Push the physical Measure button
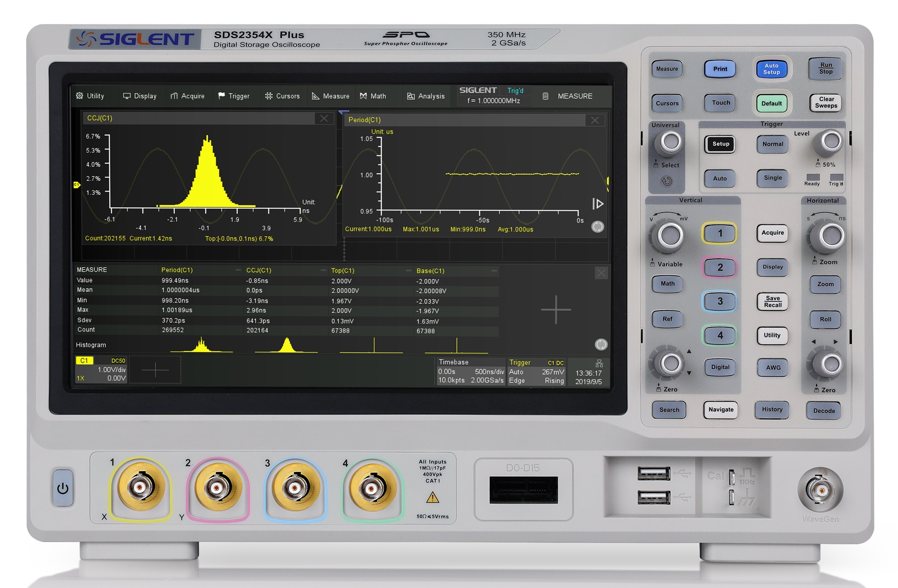The height and width of the screenshot is (588, 898). [667, 69]
